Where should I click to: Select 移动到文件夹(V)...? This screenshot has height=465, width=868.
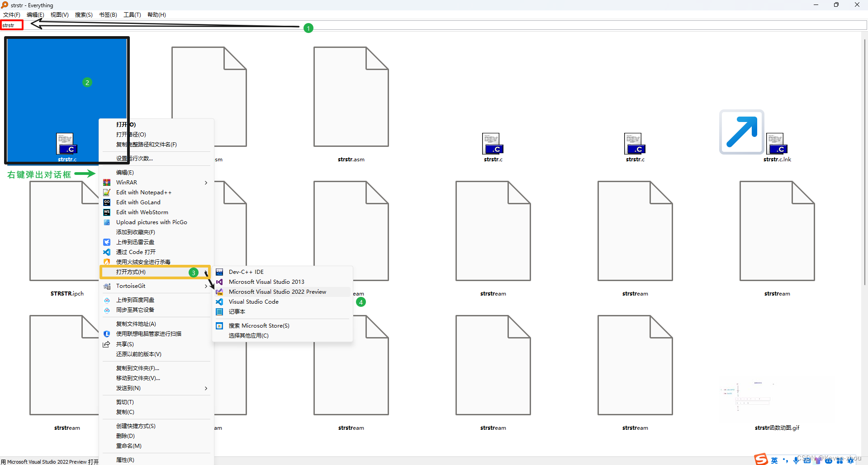[x=157, y=378]
